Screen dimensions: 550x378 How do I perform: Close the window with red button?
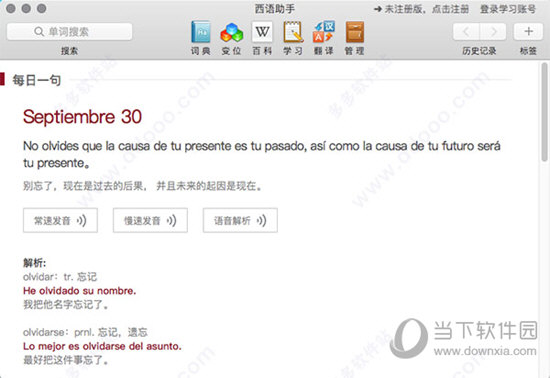pyautogui.click(x=11, y=8)
